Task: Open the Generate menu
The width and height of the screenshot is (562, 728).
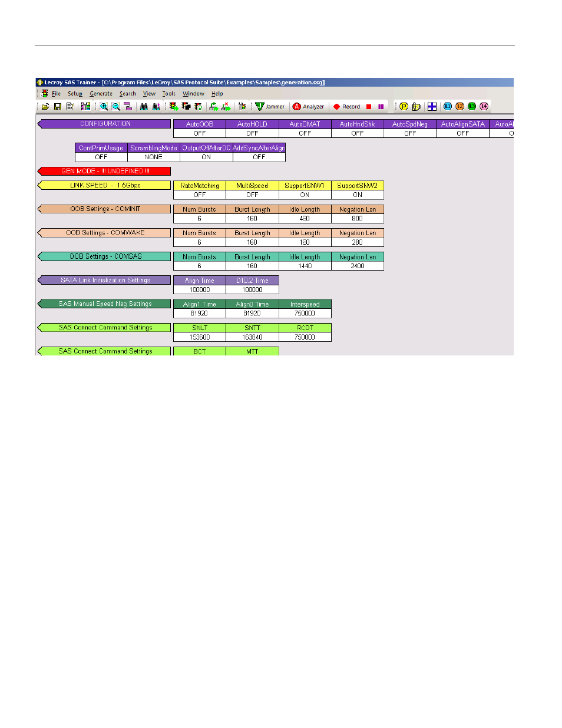Action: pos(101,94)
